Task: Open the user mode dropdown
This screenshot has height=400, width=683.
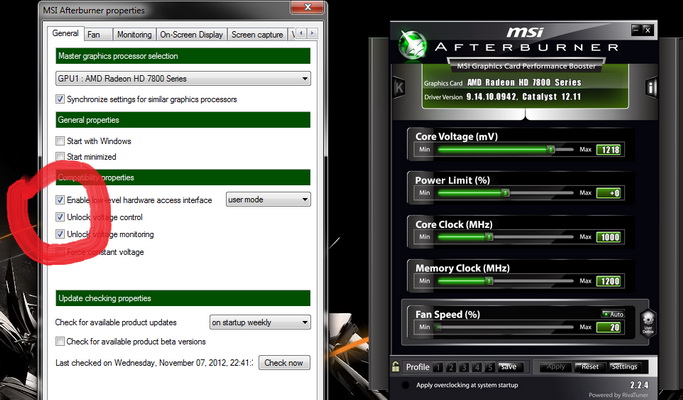Action: click(268, 200)
